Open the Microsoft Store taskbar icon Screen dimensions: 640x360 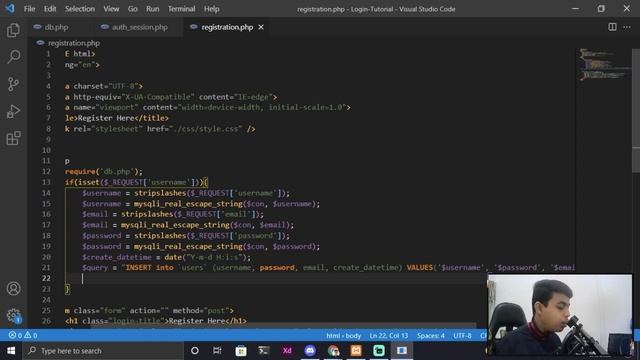click(x=241, y=351)
